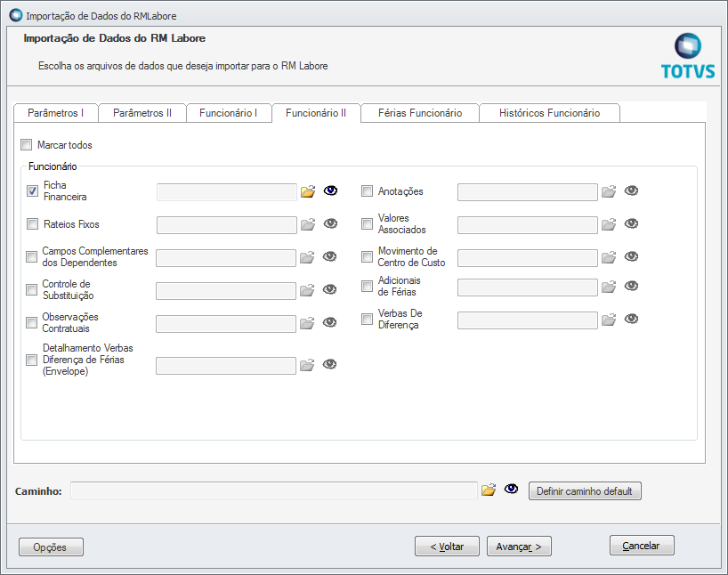This screenshot has height=575, width=728.
Task: Proceed with the Avançar button
Action: point(519,547)
